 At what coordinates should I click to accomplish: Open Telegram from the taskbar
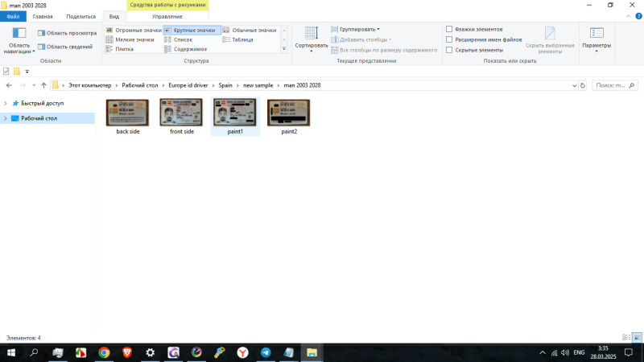tap(265, 352)
